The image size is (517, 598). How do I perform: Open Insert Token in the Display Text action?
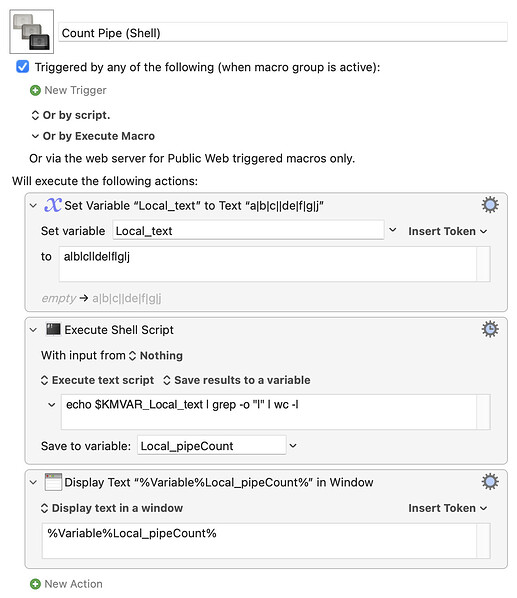point(448,508)
